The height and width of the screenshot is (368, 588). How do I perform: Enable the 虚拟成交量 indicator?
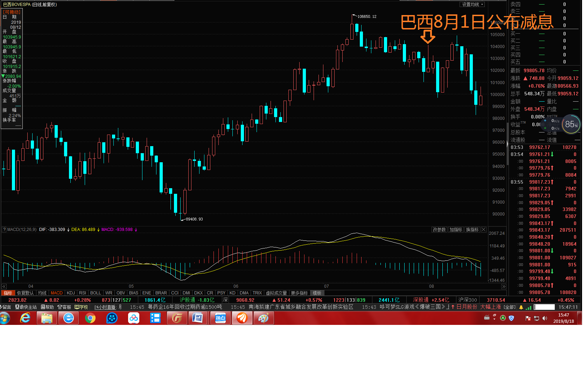(276, 293)
